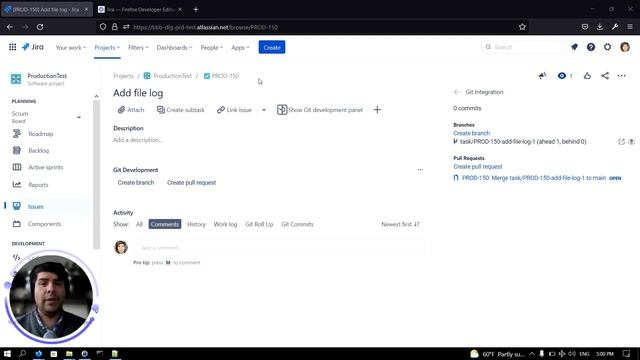Reload the page in browser
This screenshot has width=640, height=360.
pyautogui.click(x=40, y=27)
